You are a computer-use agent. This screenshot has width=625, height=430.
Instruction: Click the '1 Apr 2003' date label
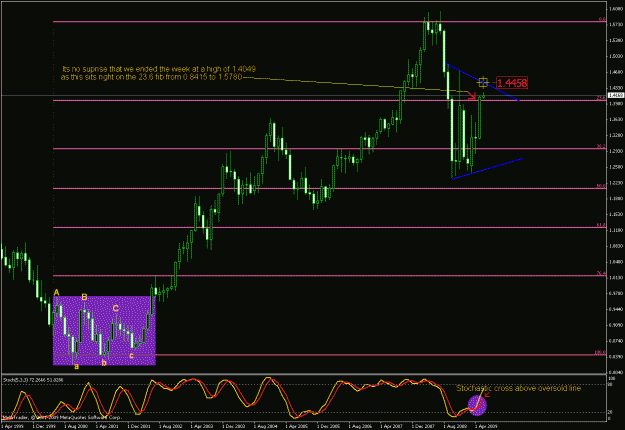coord(202,426)
